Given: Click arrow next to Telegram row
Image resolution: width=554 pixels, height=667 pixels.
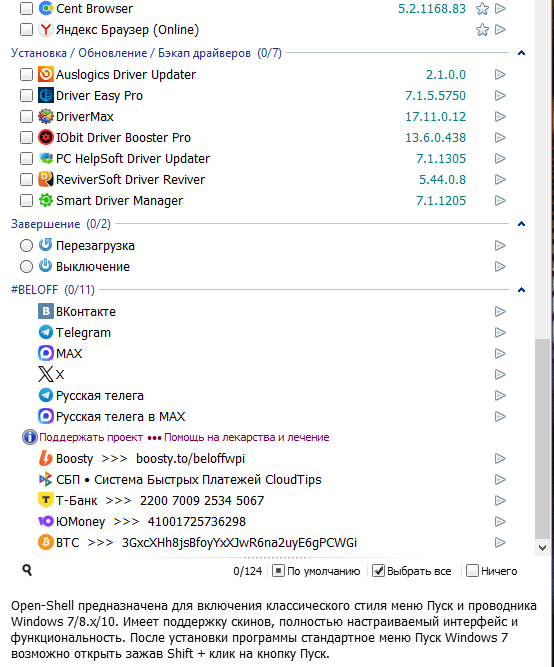Looking at the screenshot, I should [x=500, y=332].
